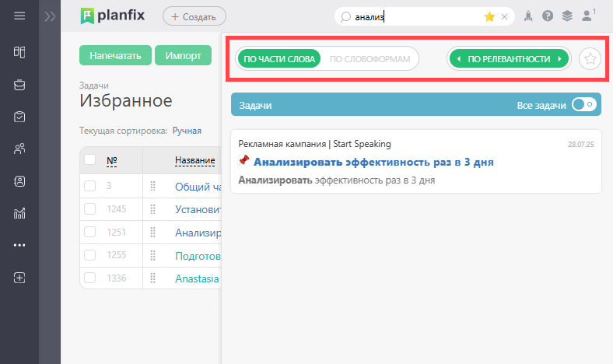This screenshot has height=364, width=613.
Task: Check the checkbox for task 1245
Action: [90, 209]
